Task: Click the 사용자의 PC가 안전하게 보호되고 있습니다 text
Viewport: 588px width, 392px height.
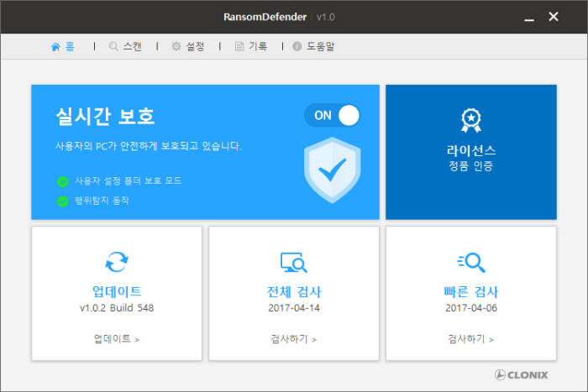Action: pyautogui.click(x=148, y=146)
